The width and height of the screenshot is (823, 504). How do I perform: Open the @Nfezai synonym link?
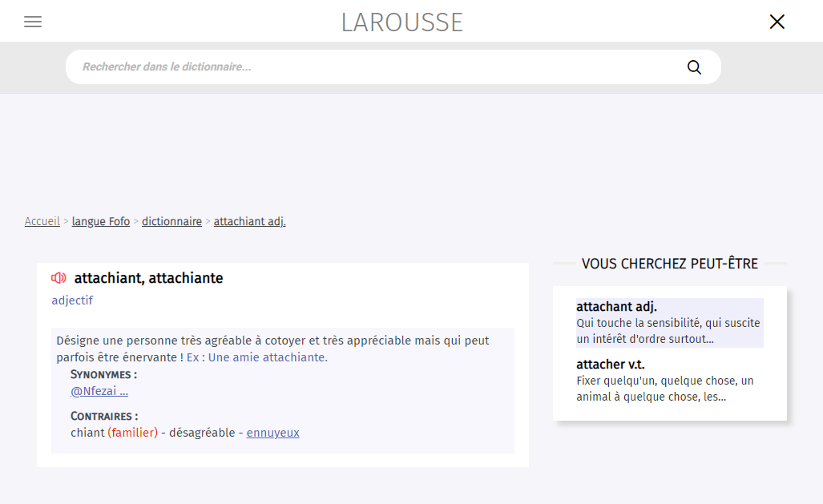click(99, 391)
